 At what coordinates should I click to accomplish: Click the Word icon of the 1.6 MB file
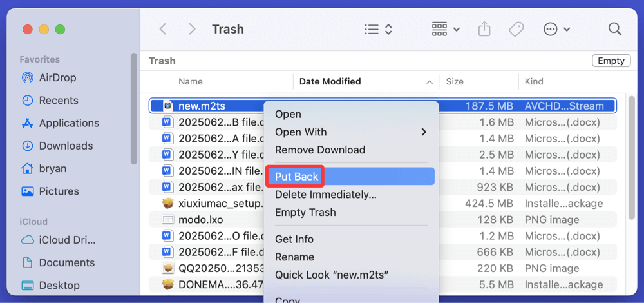point(167,122)
